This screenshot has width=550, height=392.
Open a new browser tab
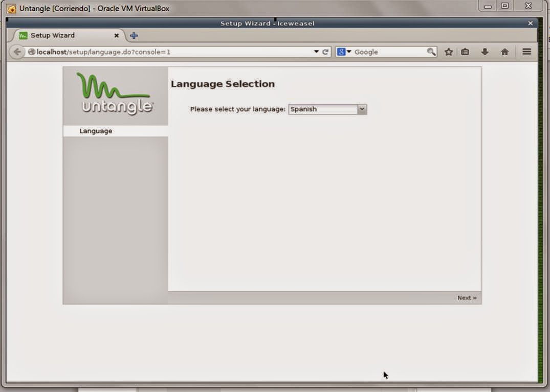tap(133, 35)
